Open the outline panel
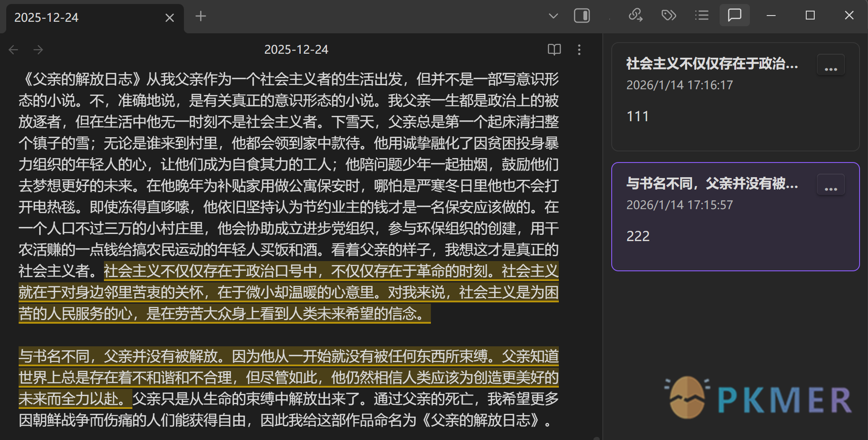The width and height of the screenshot is (868, 440). [701, 16]
